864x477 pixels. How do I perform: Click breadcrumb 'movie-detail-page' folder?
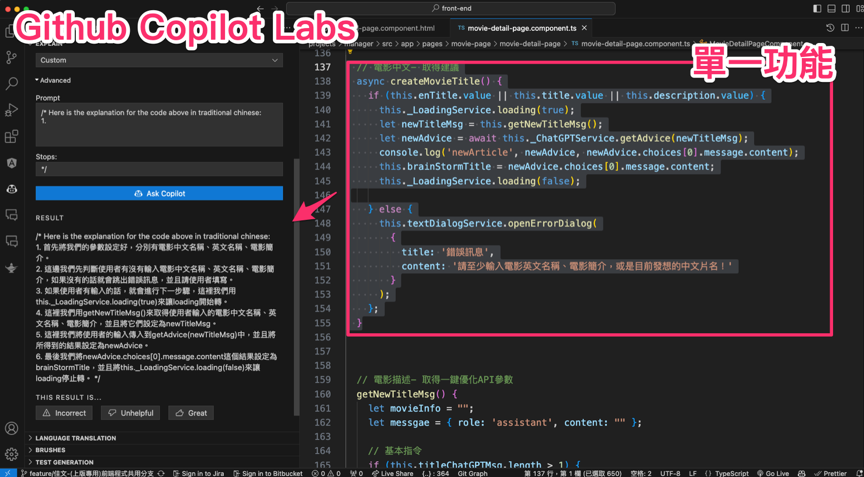[530, 44]
